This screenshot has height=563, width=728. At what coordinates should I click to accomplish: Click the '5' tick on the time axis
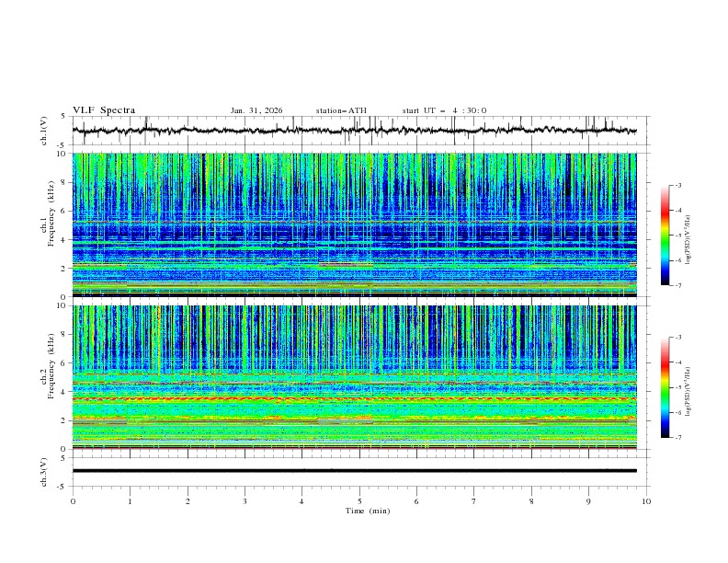pyautogui.click(x=359, y=501)
